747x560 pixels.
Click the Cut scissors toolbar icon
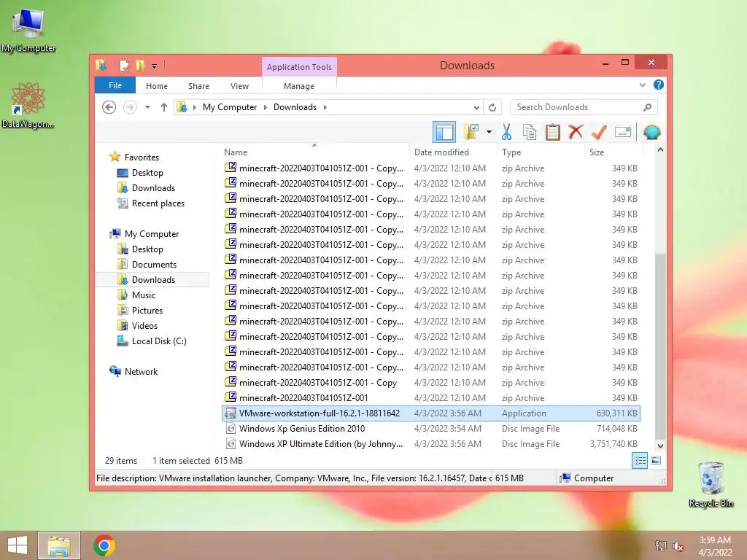(x=506, y=132)
